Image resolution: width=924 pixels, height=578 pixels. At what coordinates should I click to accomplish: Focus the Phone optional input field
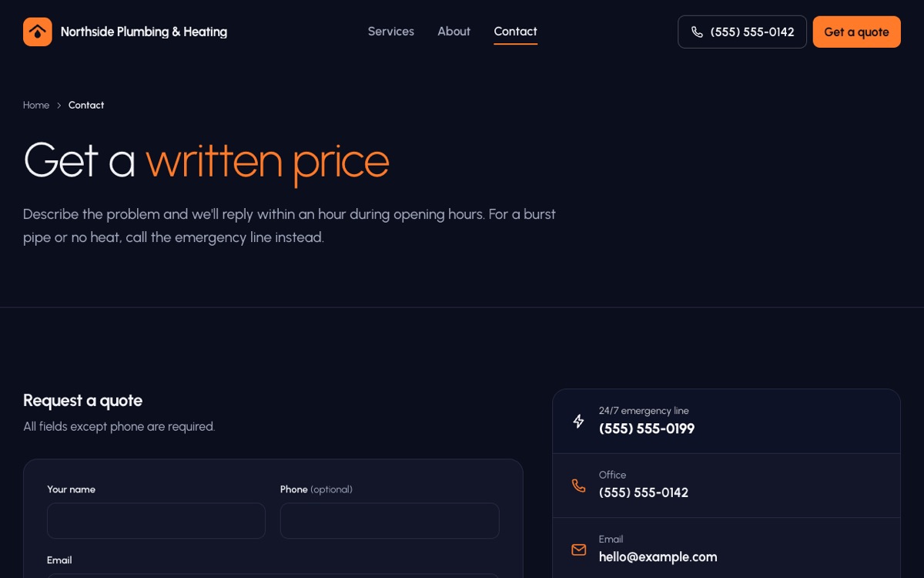[x=390, y=521]
